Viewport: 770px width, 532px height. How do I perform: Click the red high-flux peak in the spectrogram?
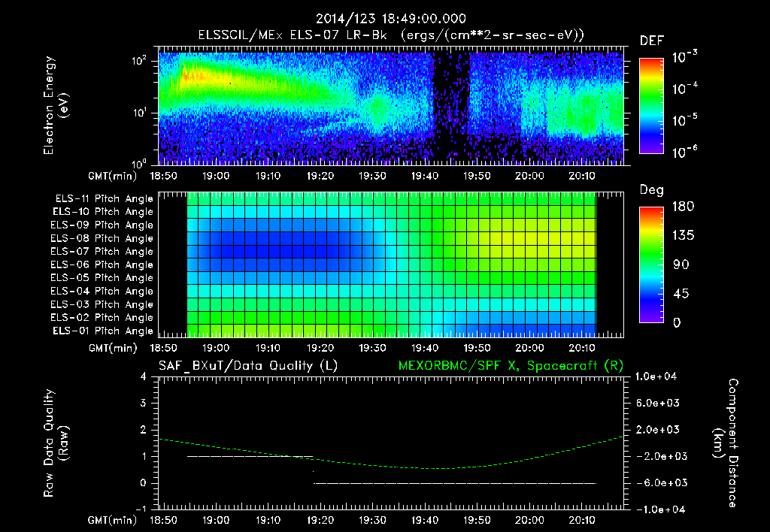192,76
